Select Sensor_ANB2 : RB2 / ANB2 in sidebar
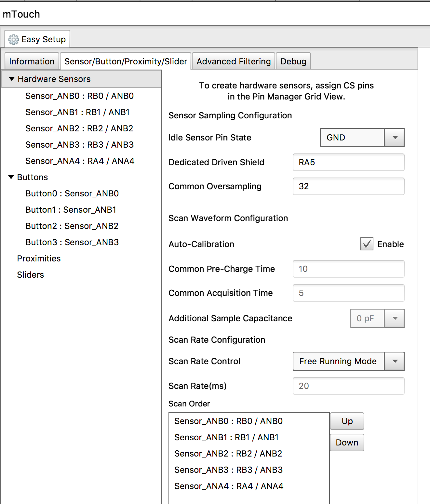430x504 pixels. [x=79, y=128]
